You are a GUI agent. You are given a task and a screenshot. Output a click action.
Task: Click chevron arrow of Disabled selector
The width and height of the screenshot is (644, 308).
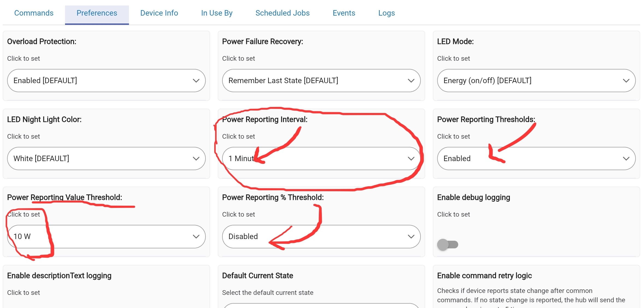tap(411, 237)
